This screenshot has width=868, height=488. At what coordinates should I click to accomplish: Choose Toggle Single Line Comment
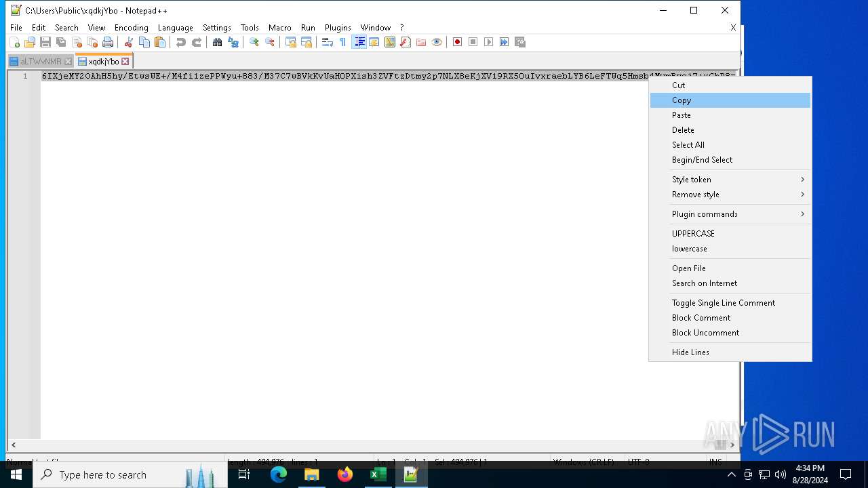[730, 303]
